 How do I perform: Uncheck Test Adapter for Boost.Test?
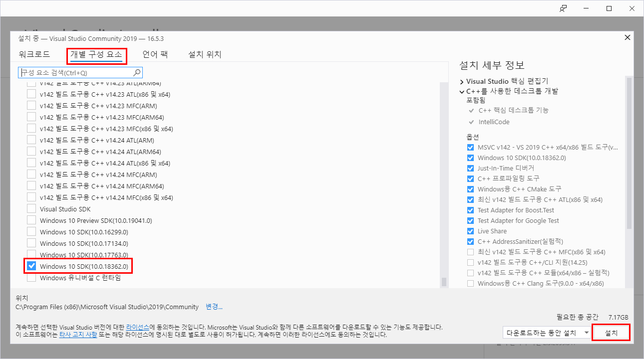470,210
